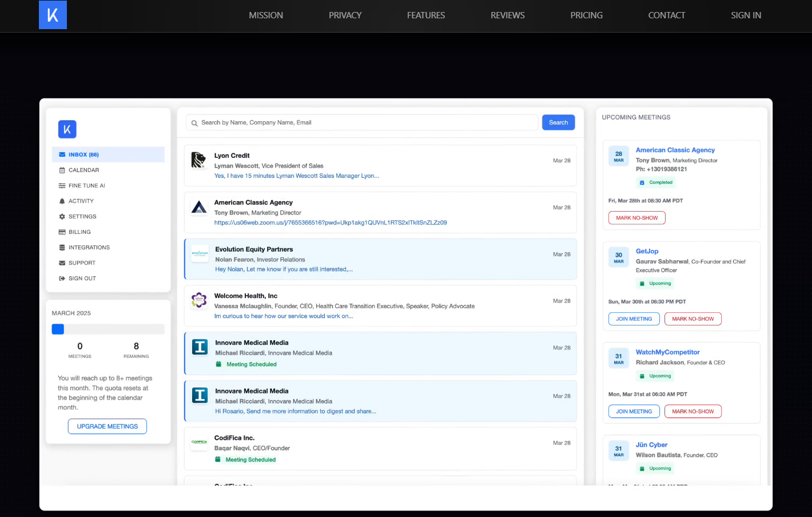The height and width of the screenshot is (517, 812).
Task: Open FINE TUNE AI sidebar label
Action: (87, 185)
